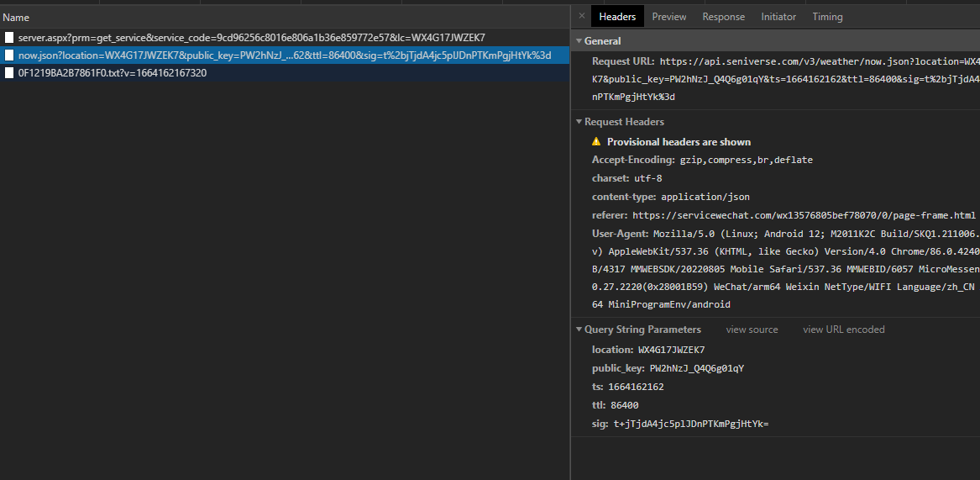Image resolution: width=980 pixels, height=480 pixels.
Task: Close the request details panel
Action: click(x=582, y=16)
